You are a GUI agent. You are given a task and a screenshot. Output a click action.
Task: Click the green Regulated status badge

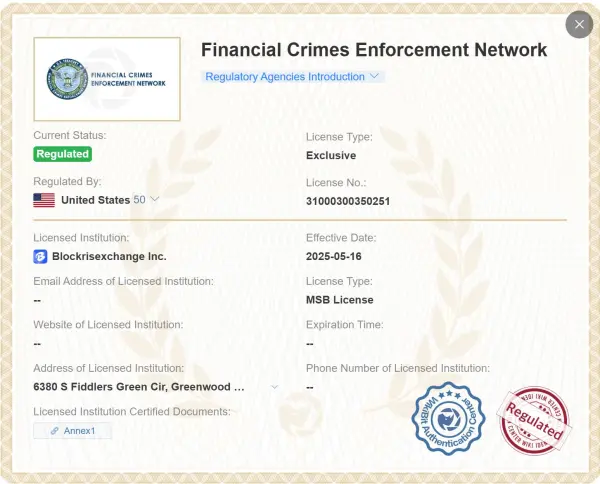[x=63, y=154]
